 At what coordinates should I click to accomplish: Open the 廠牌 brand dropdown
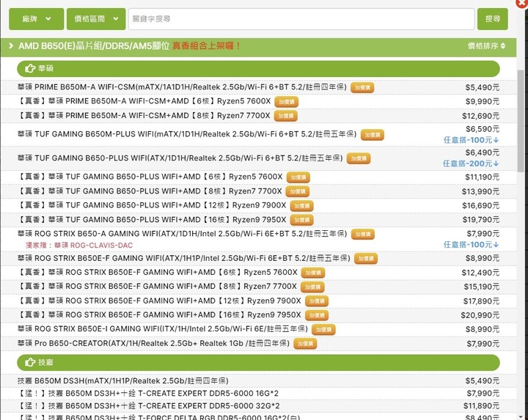[x=37, y=19]
